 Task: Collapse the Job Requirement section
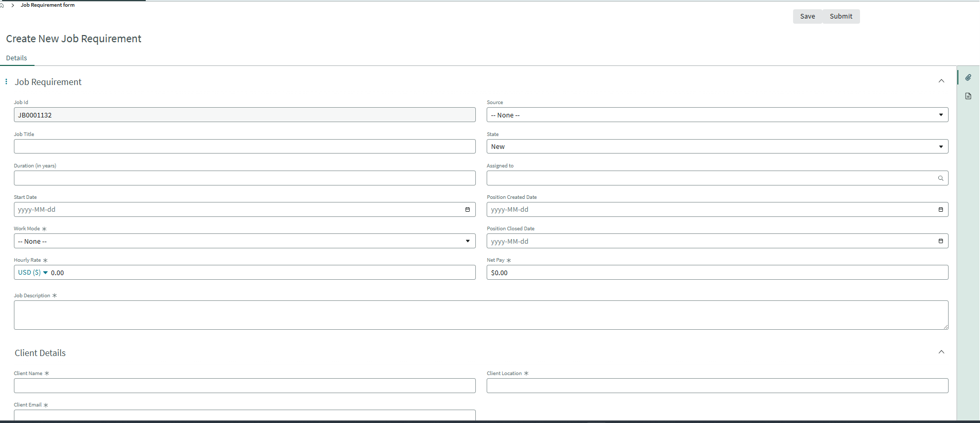tap(941, 81)
